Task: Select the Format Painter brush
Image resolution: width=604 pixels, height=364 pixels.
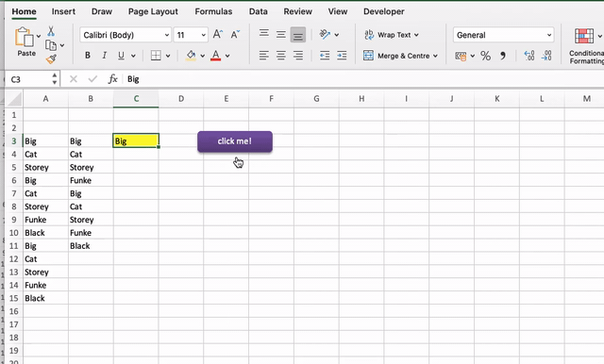Action: 51,58
